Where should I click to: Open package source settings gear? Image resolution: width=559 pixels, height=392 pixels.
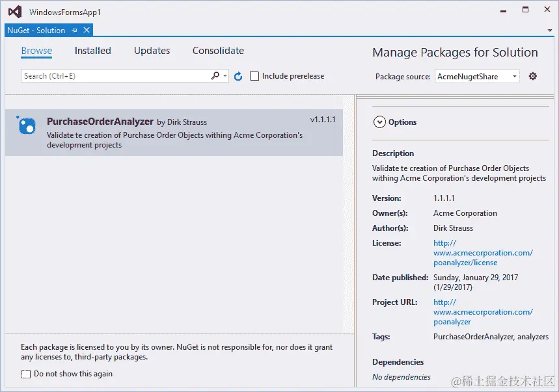pos(532,76)
